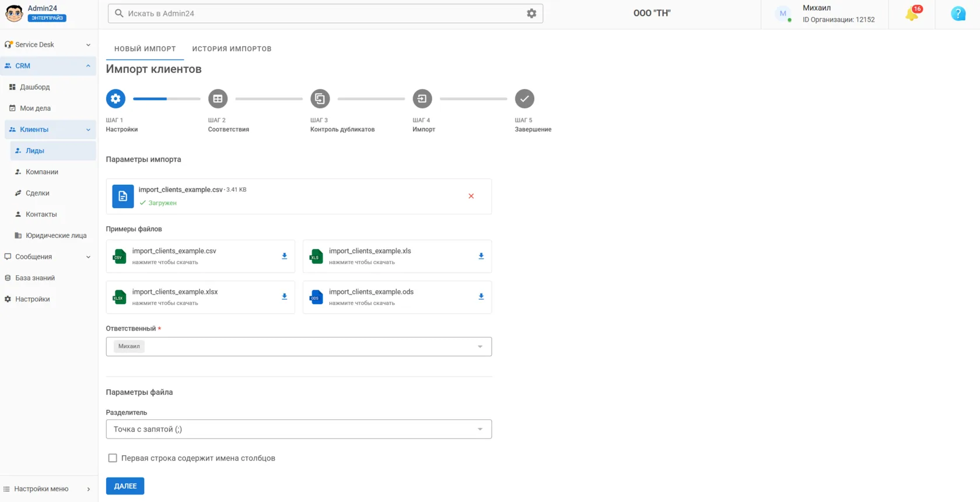Viewport: 980px width, 502px height.
Task: Select the Новый импорт tab
Action: pyautogui.click(x=145, y=49)
